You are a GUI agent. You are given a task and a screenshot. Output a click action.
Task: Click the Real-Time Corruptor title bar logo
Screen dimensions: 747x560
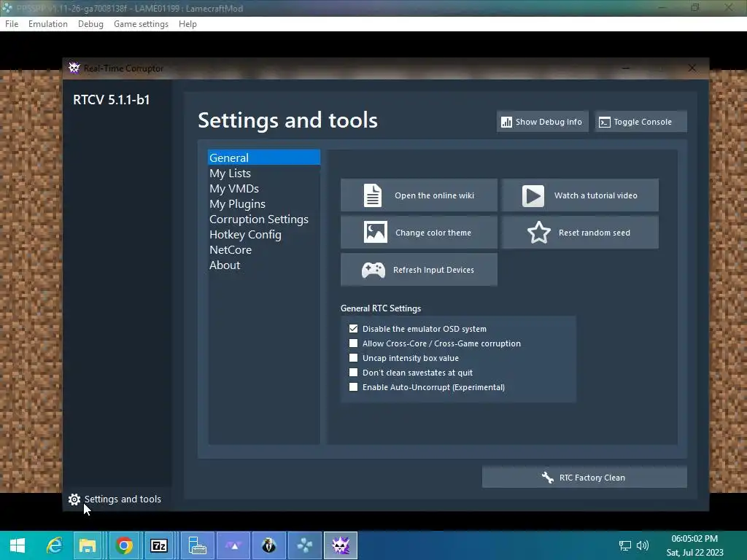(x=74, y=68)
